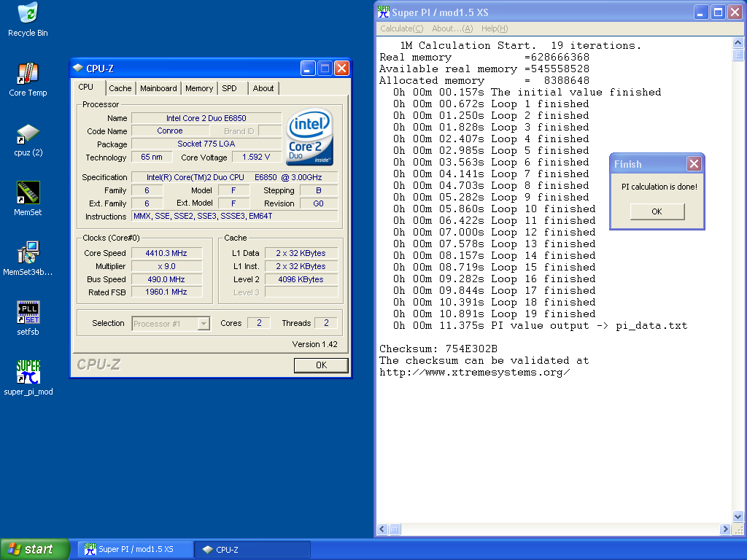Select the setfsb desktop shortcut
This screenshot has width=747, height=560.
(28, 319)
